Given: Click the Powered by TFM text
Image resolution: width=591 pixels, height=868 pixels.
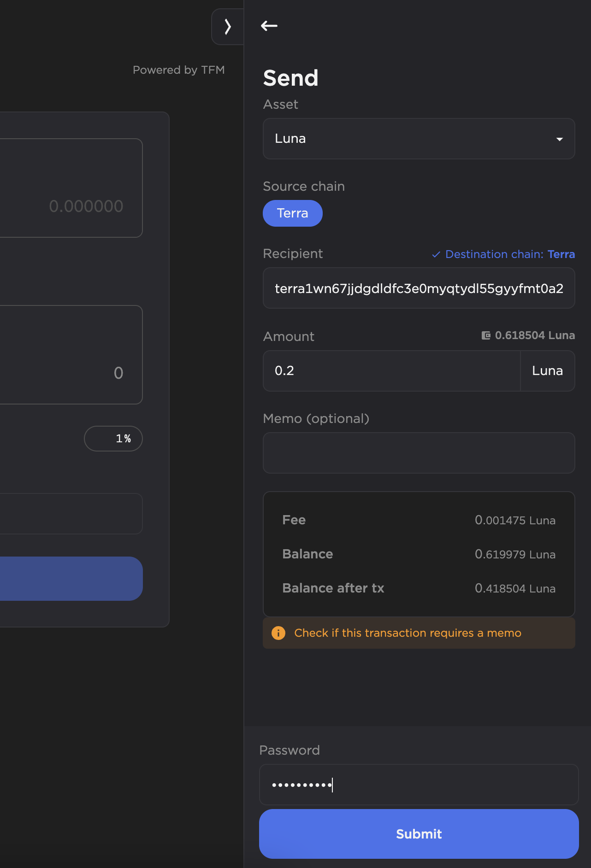Looking at the screenshot, I should point(178,70).
